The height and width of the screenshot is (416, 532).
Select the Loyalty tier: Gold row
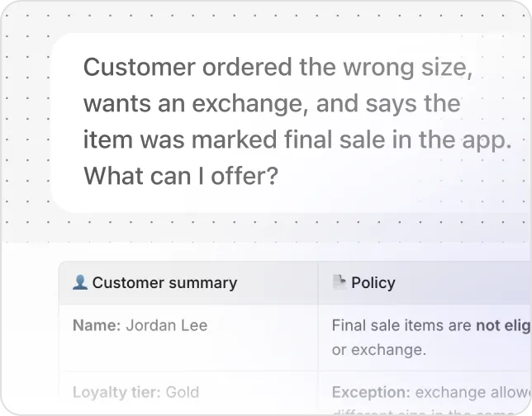coord(188,392)
